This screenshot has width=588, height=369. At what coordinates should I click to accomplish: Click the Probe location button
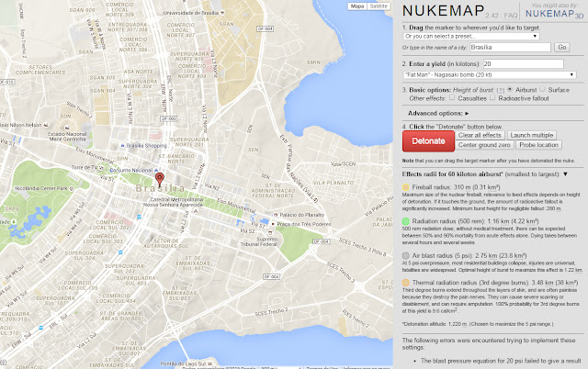tap(538, 145)
